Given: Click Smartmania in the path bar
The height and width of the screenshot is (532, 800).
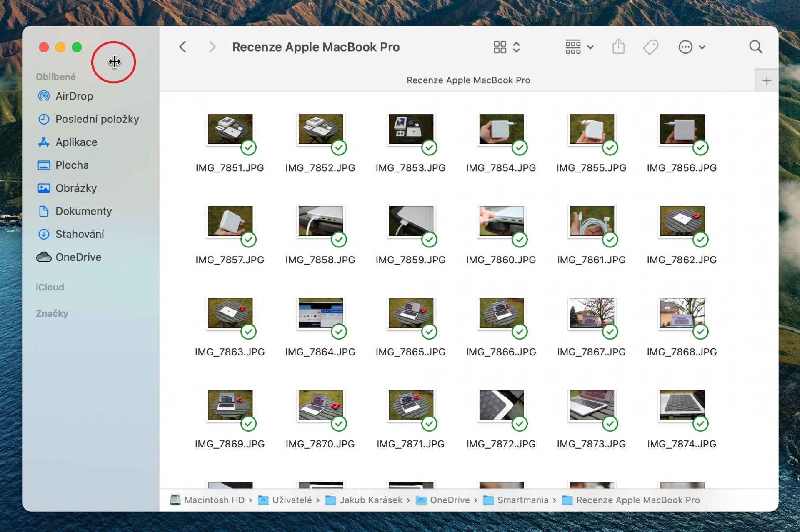Looking at the screenshot, I should coord(516,500).
